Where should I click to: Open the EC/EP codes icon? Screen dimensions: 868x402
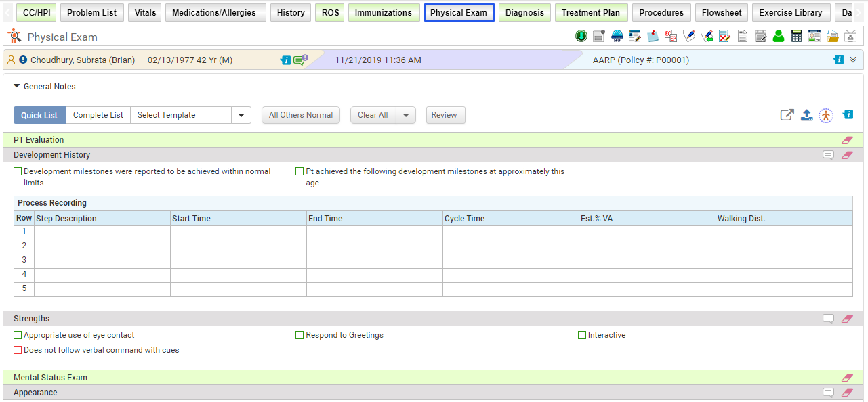coord(671,37)
